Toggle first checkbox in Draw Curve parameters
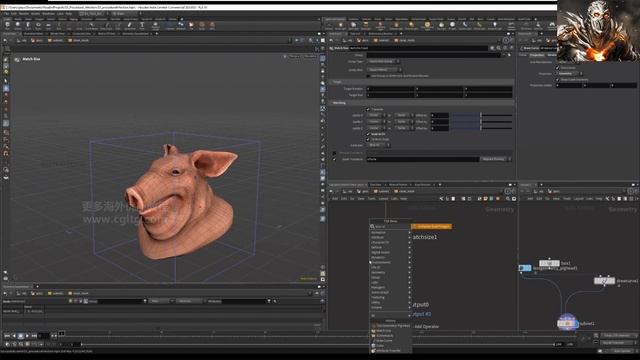The image size is (640, 360). coord(558,68)
